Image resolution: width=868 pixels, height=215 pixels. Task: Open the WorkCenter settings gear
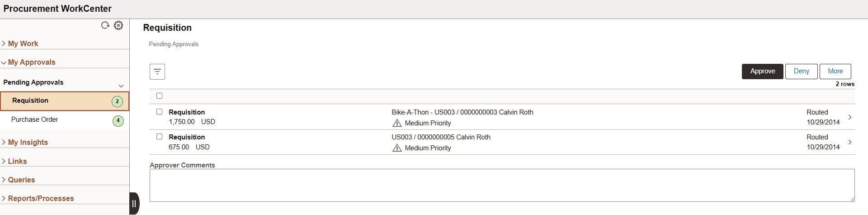tap(118, 25)
